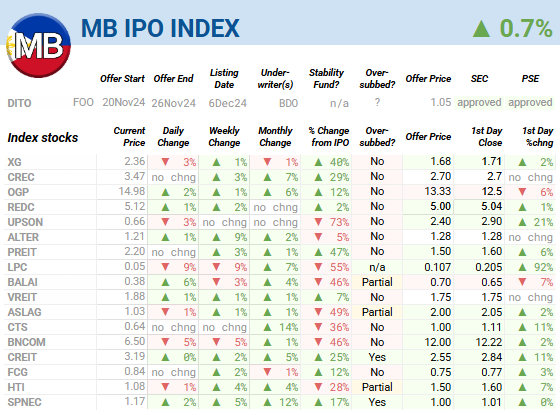560x415 pixels.
Task: Click the SEC column header
Action: click(x=479, y=79)
